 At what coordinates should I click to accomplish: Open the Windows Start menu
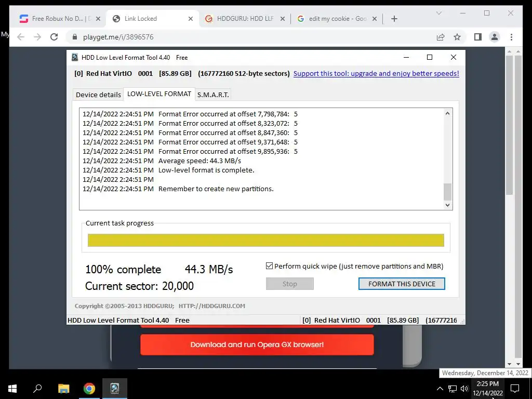pos(12,389)
